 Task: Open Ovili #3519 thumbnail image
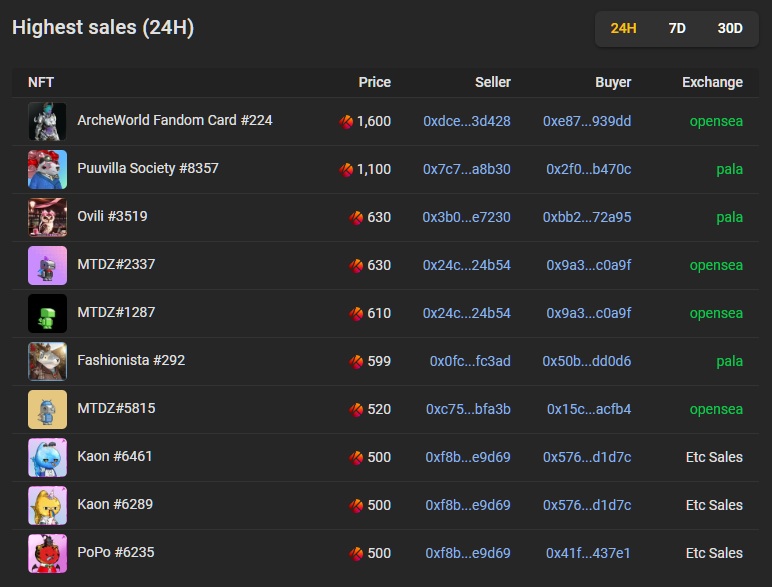(47, 217)
